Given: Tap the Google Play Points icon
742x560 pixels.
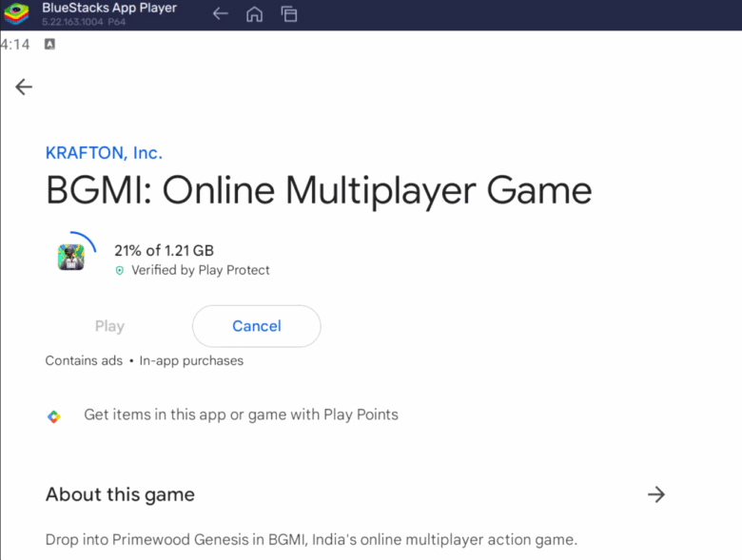Looking at the screenshot, I should (54, 416).
